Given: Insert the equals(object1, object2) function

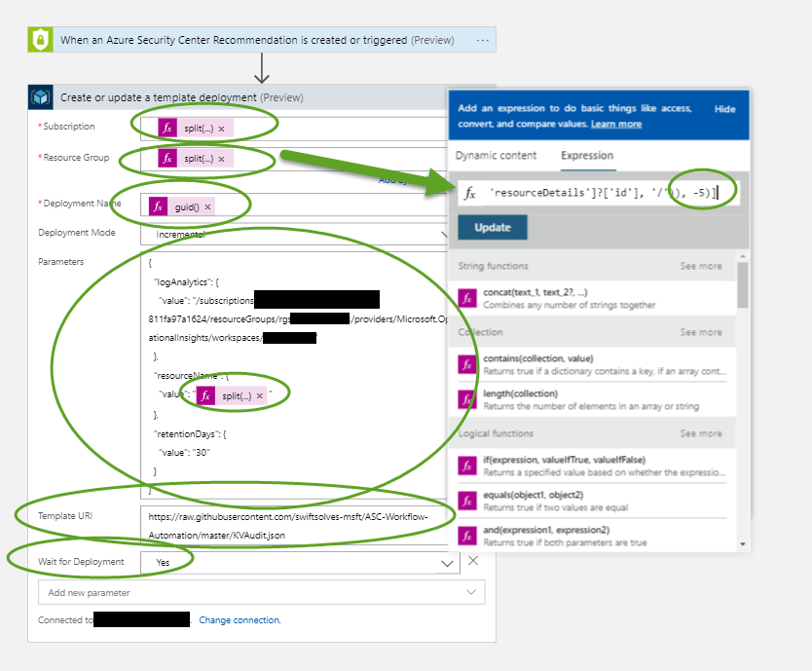Looking at the screenshot, I should [x=592, y=501].
